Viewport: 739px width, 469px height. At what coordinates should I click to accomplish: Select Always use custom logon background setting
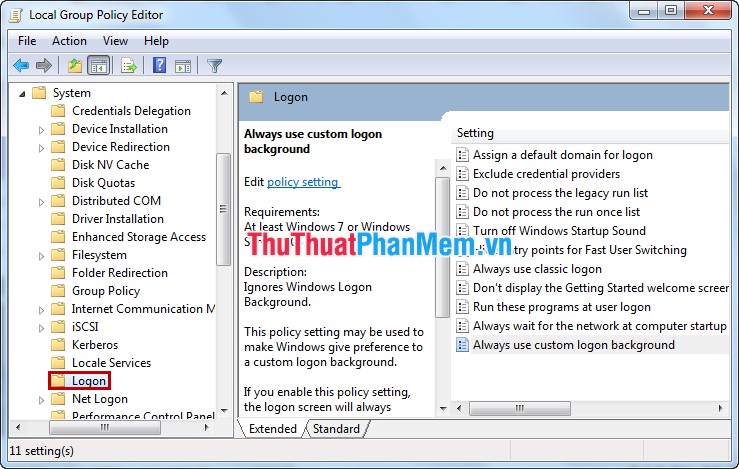574,345
